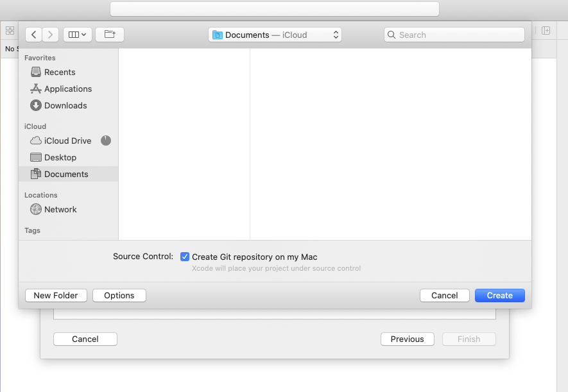Image resolution: width=568 pixels, height=392 pixels.
Task: Click the Recents sidebar icon
Action: point(35,72)
